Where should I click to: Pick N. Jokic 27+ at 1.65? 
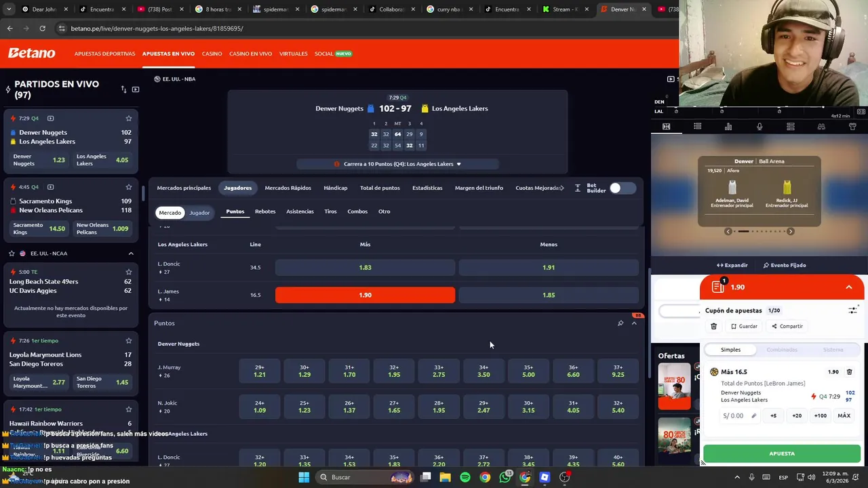pos(394,407)
